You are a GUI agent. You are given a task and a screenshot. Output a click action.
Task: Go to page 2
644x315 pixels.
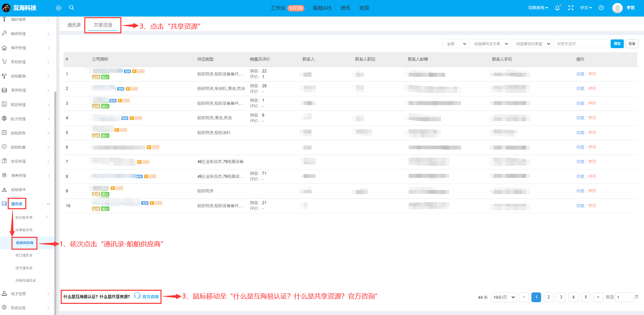(x=549, y=297)
